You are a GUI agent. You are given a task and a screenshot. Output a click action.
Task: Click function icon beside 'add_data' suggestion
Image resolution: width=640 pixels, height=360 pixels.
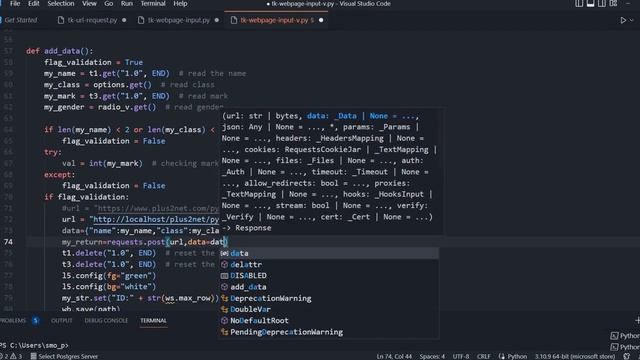coord(224,287)
